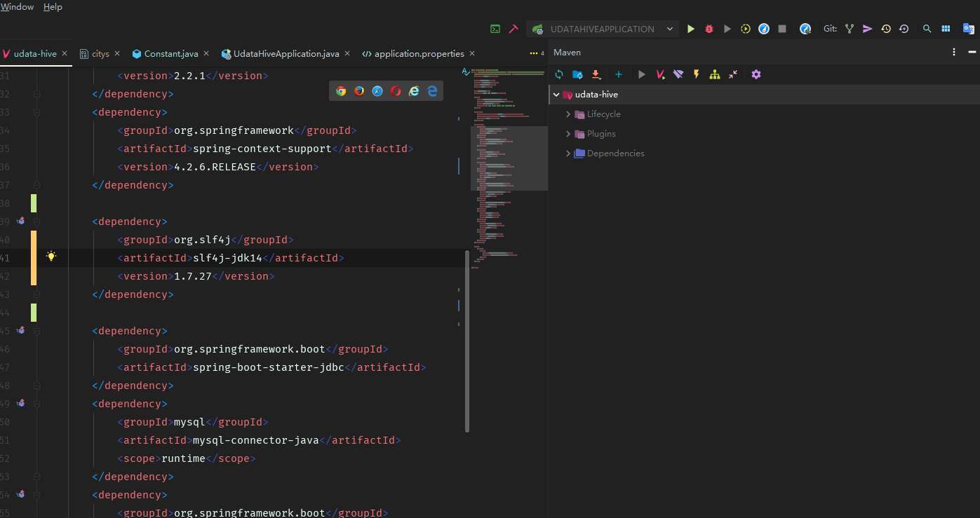The width and height of the screenshot is (980, 518).
Task: Switch to the citys tab
Action: point(100,54)
